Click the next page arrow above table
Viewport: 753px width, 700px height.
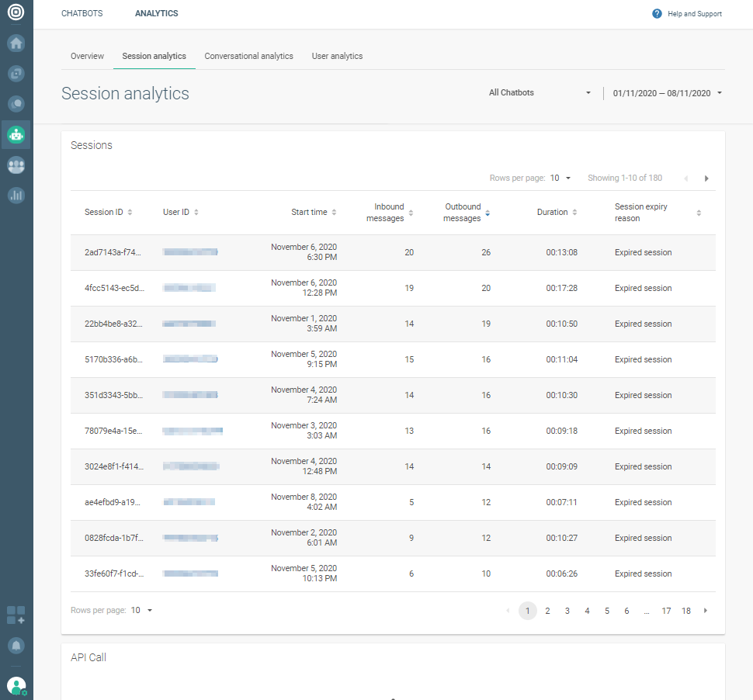click(x=706, y=178)
